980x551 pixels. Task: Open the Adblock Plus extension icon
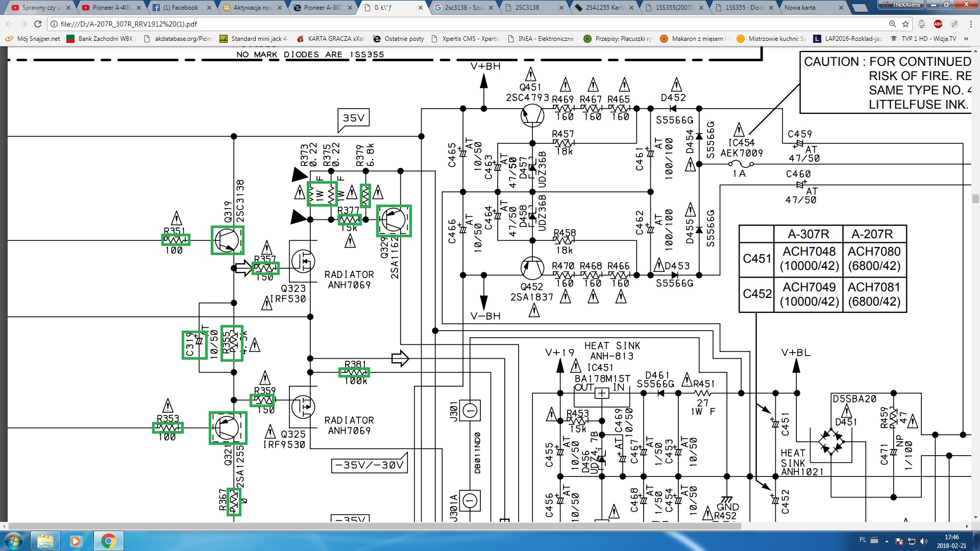click(x=938, y=24)
